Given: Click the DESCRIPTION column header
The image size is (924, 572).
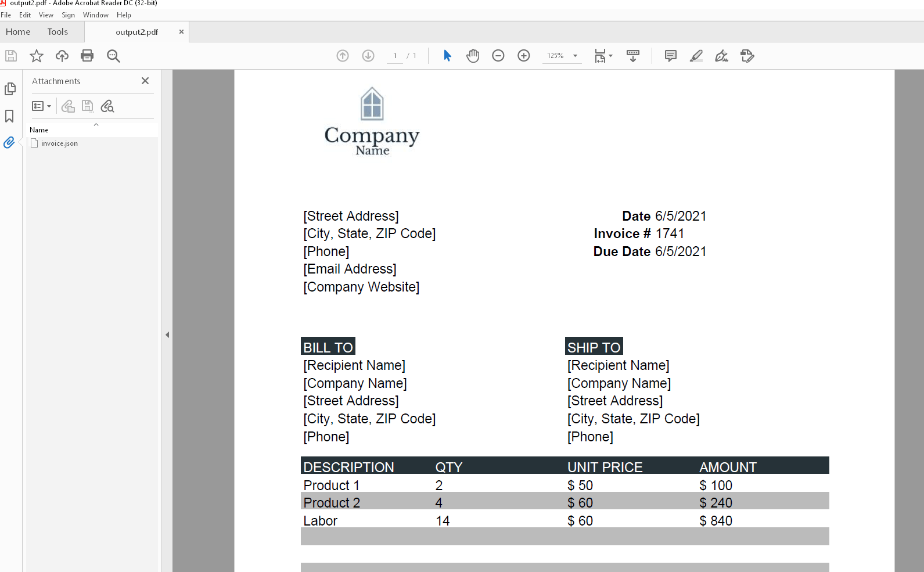Looking at the screenshot, I should click(x=348, y=467).
